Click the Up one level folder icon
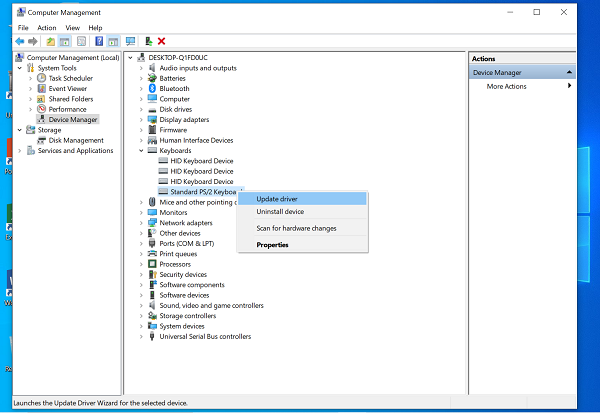 pos(49,41)
